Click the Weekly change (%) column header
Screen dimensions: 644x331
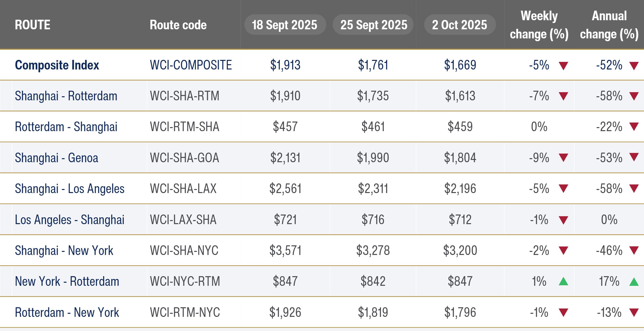(x=539, y=25)
